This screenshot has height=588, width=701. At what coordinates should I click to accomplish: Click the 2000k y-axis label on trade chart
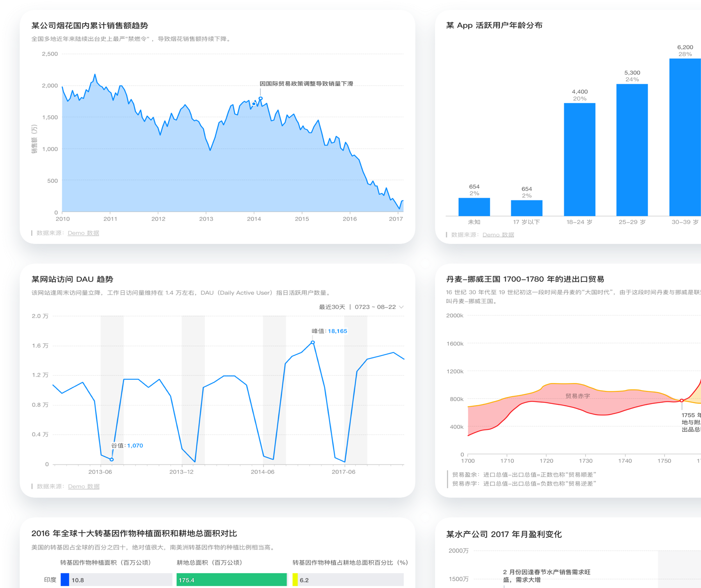(455, 315)
